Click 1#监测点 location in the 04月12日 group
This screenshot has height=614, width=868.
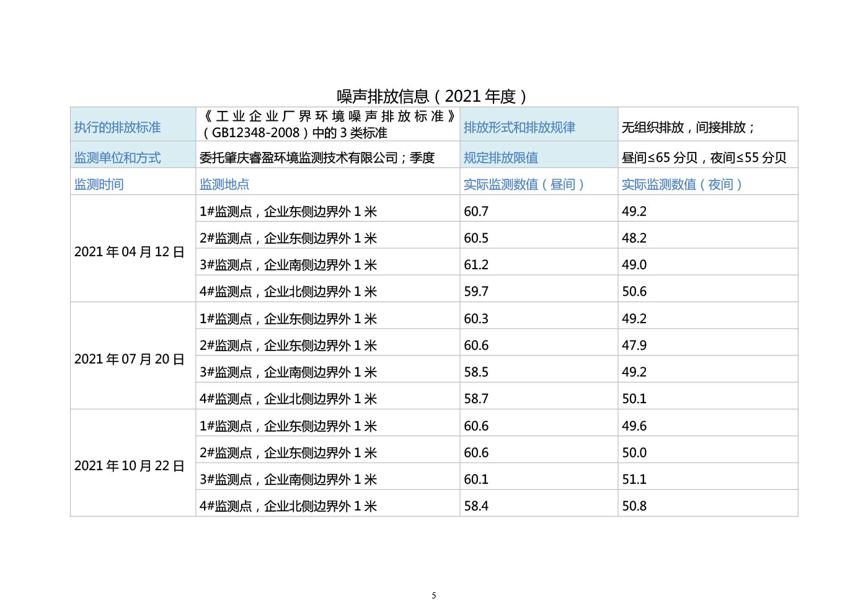(328, 208)
